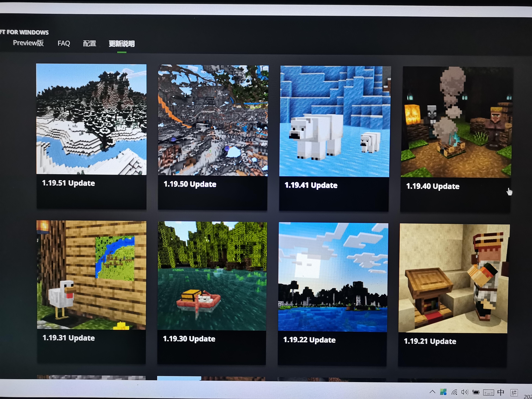Toggle the 中 Chinese input mode indicator
Image resolution: width=532 pixels, height=399 pixels.
501,393
